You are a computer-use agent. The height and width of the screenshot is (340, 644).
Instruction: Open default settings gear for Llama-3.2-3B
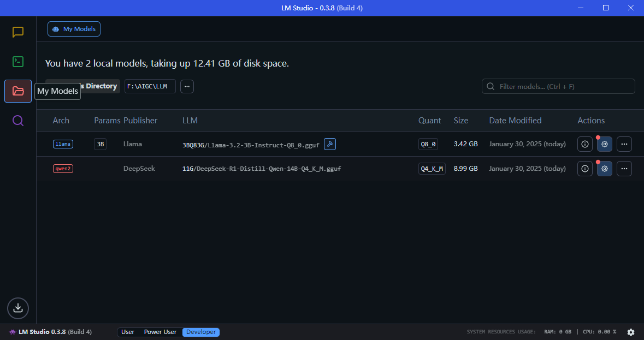[x=605, y=144]
